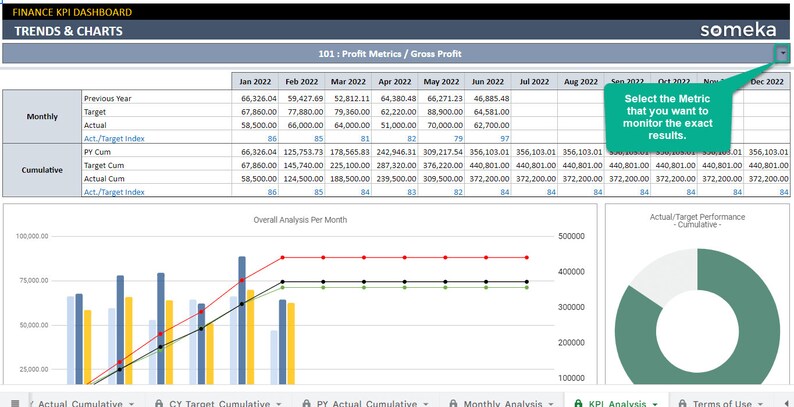Click the PY Cum row label

[x=97, y=152]
